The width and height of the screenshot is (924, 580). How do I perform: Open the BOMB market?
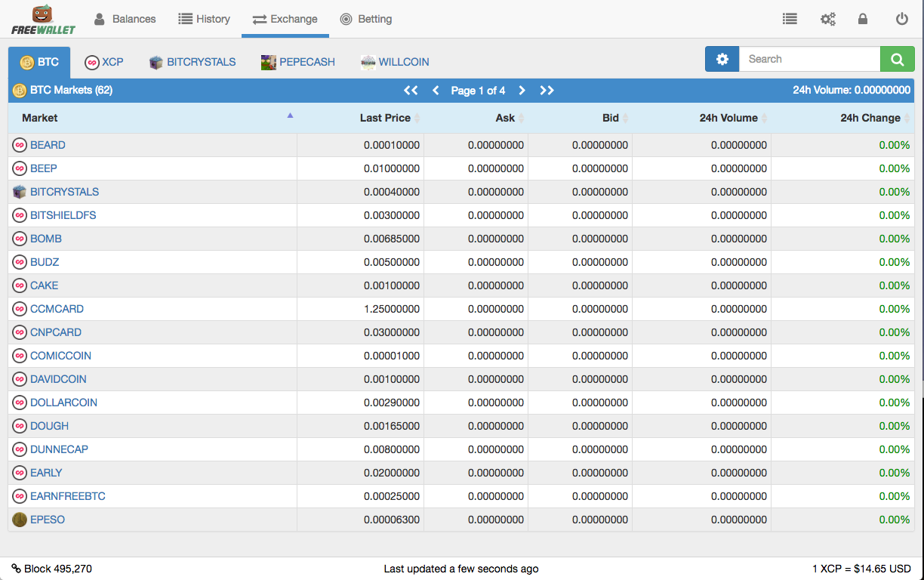[46, 239]
